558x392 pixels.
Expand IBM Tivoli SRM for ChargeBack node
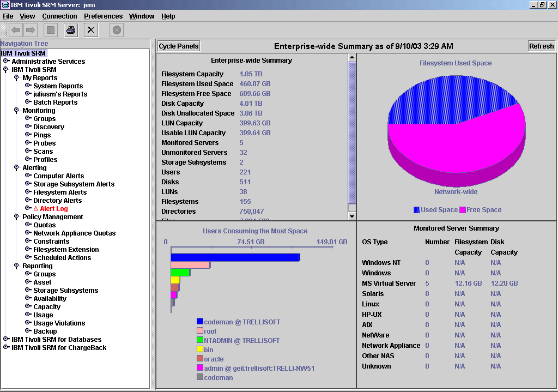click(x=5, y=347)
